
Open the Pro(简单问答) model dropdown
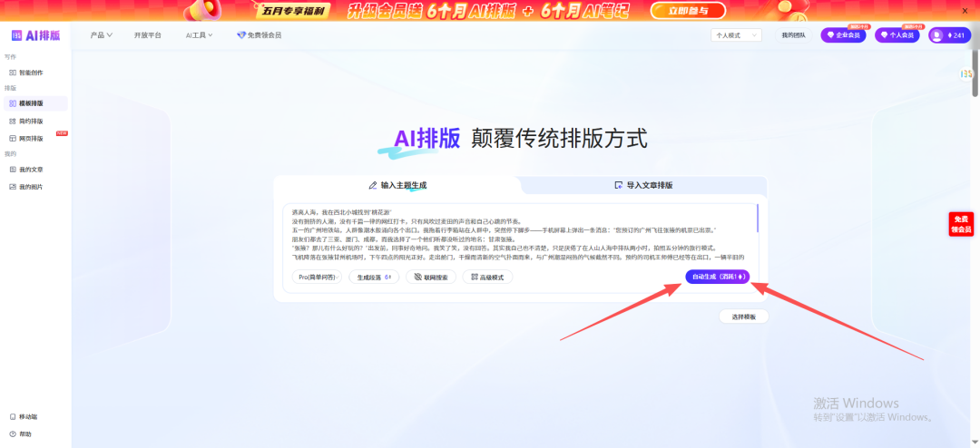coord(317,277)
